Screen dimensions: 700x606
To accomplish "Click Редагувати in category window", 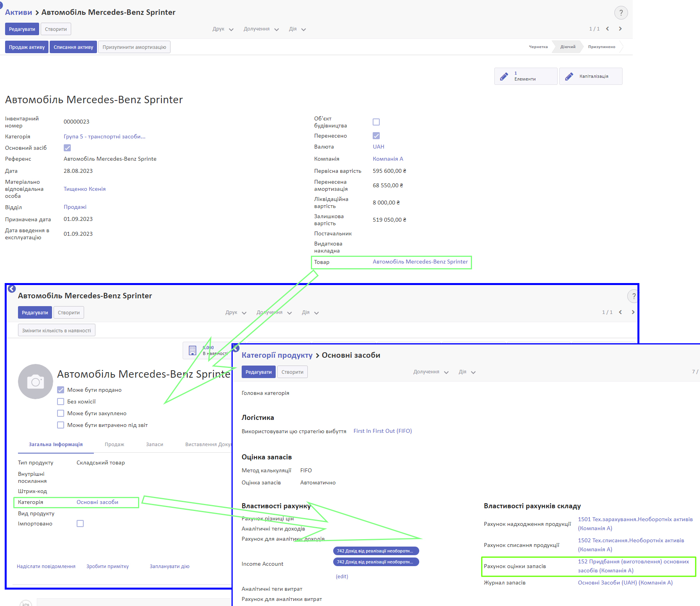I will click(258, 372).
